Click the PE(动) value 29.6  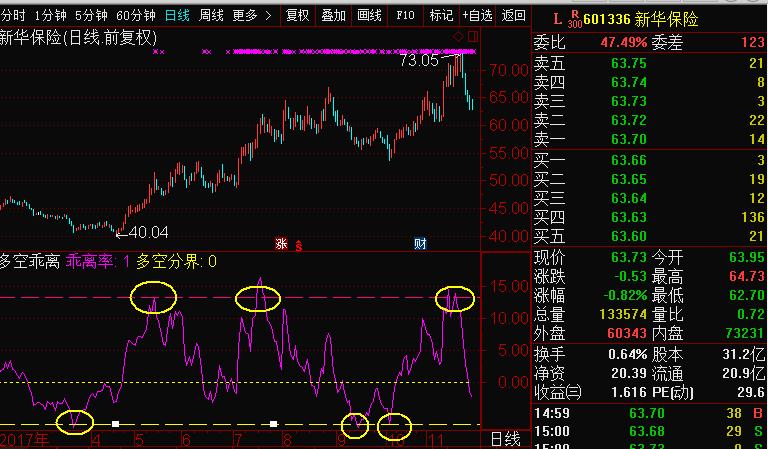pyautogui.click(x=751, y=393)
